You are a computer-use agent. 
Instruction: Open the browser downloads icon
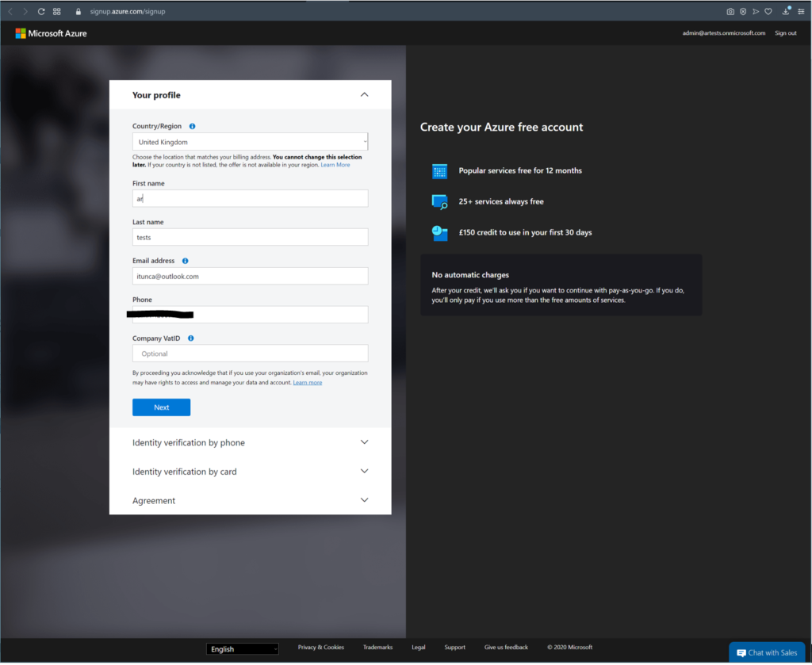pyautogui.click(x=786, y=12)
